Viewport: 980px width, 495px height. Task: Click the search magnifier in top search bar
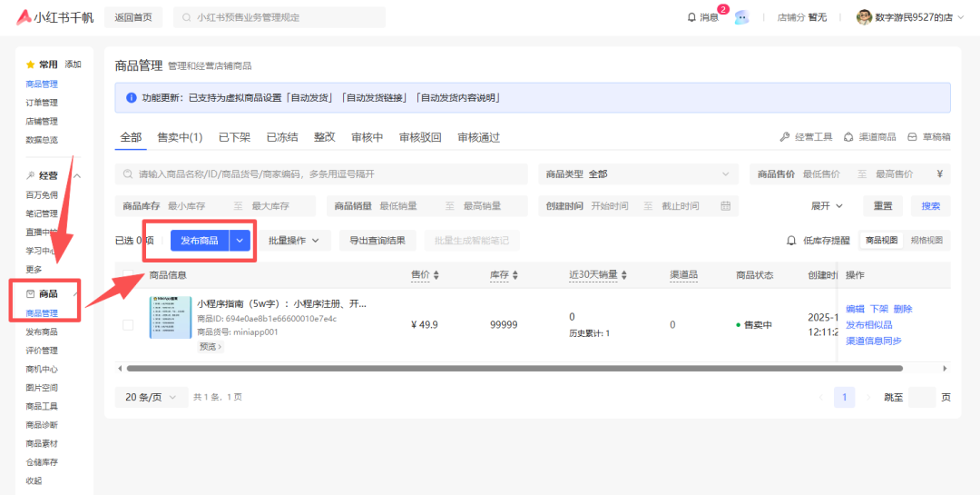(x=187, y=17)
